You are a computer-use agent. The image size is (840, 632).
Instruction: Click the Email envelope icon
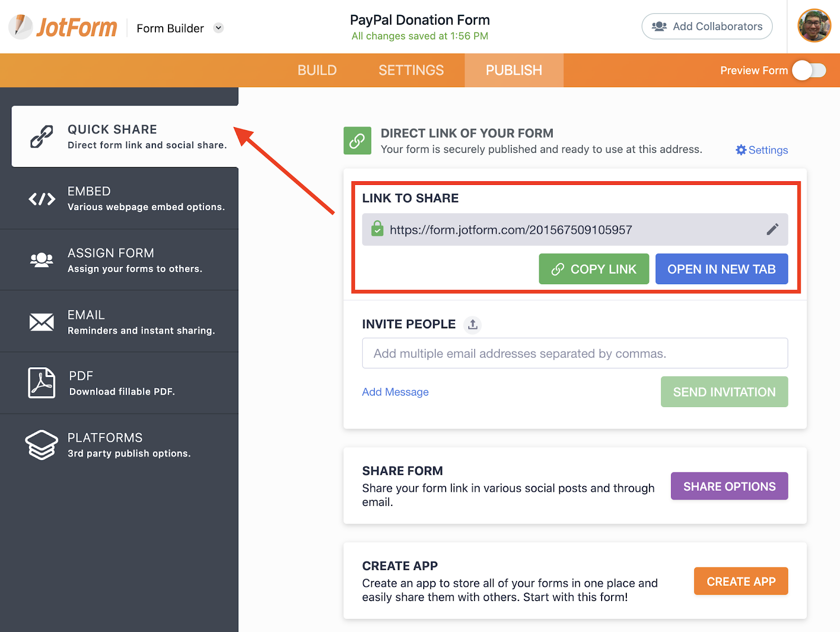(x=41, y=322)
